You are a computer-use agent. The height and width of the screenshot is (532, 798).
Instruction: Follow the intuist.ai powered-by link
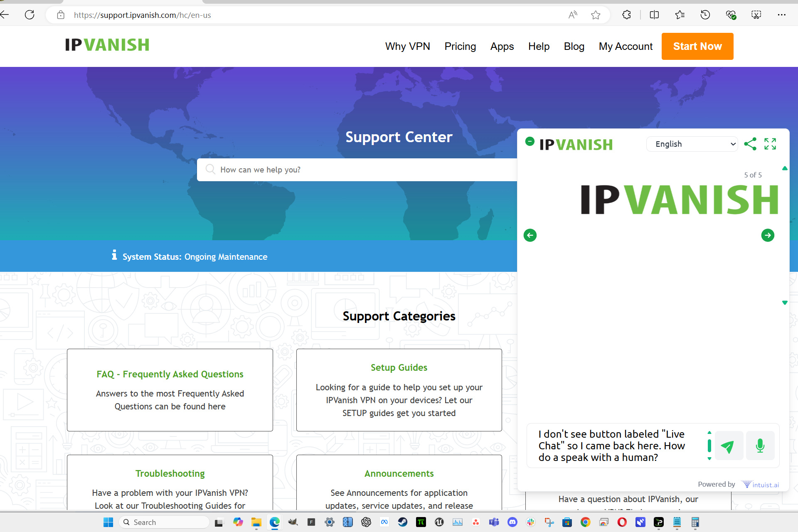click(x=761, y=485)
